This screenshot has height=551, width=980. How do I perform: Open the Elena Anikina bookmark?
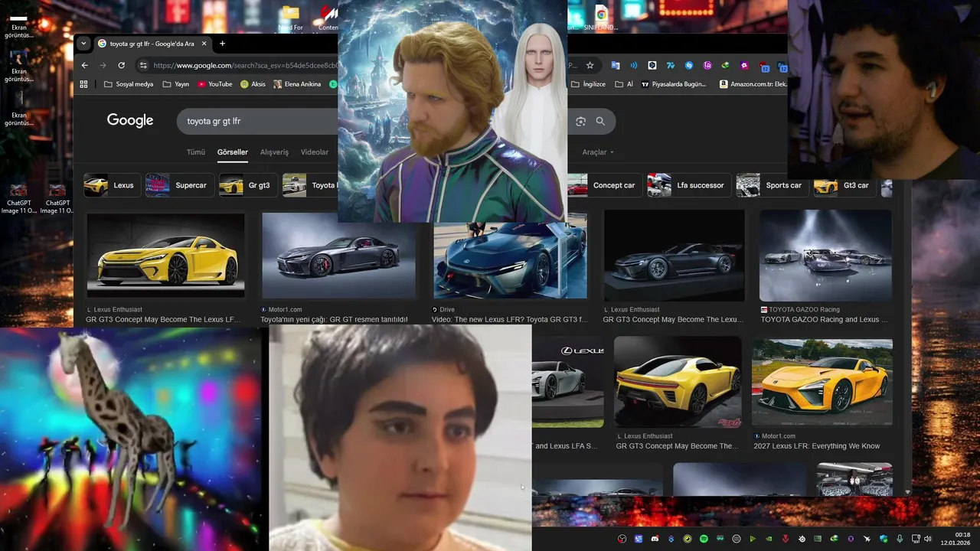297,84
